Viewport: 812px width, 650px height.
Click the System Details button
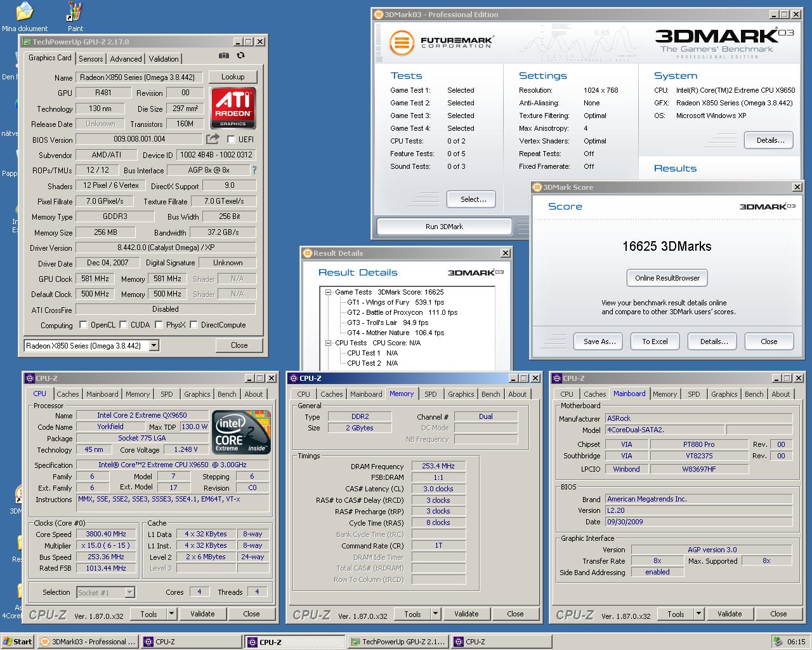click(x=770, y=141)
